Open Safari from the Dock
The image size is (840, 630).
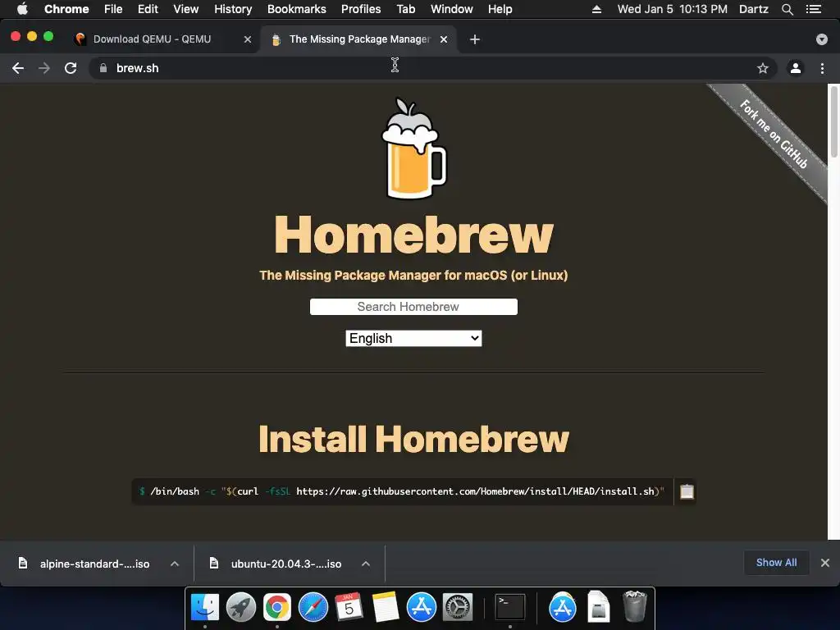[x=313, y=608]
